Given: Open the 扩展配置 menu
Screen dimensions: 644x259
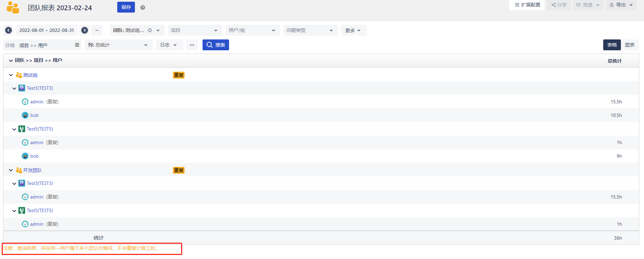Looking at the screenshot, I should [x=527, y=5].
